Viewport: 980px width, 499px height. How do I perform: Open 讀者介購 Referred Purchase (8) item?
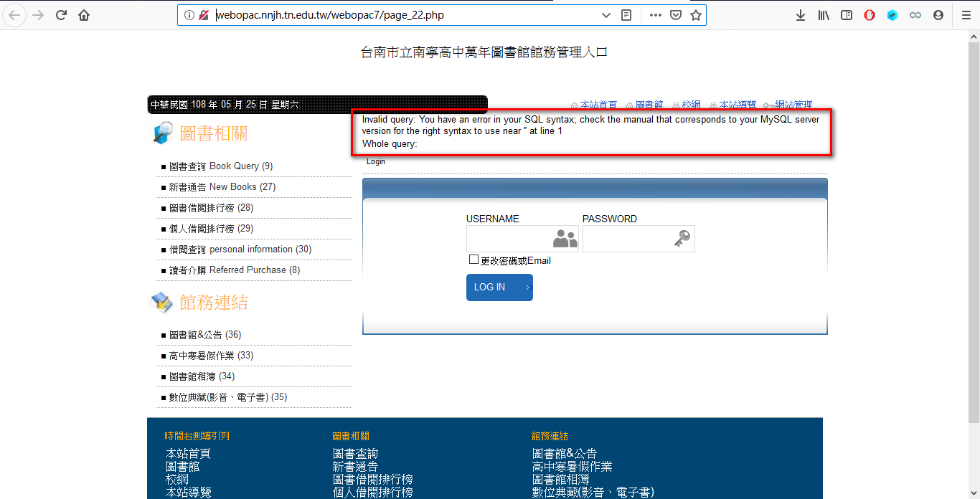tap(235, 270)
